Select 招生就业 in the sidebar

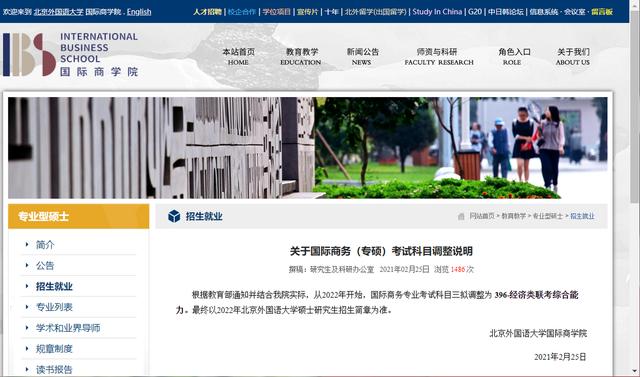click(x=54, y=286)
